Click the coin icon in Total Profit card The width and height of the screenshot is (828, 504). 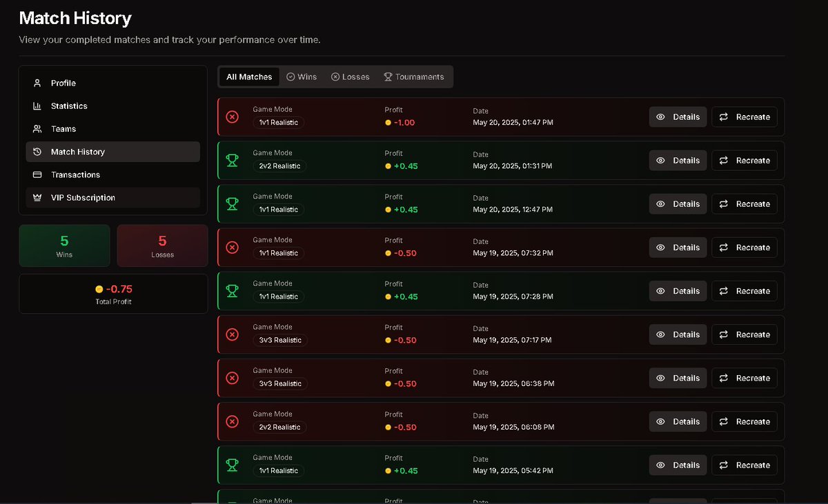point(99,289)
